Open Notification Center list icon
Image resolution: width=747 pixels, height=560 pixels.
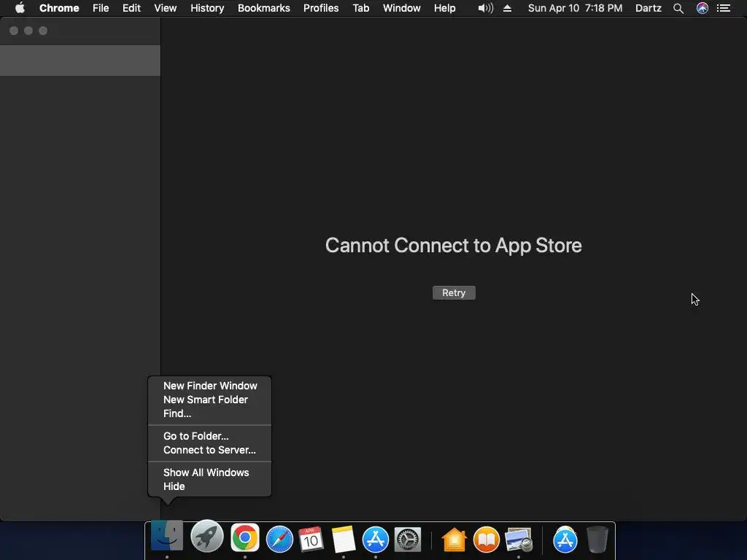click(x=724, y=8)
